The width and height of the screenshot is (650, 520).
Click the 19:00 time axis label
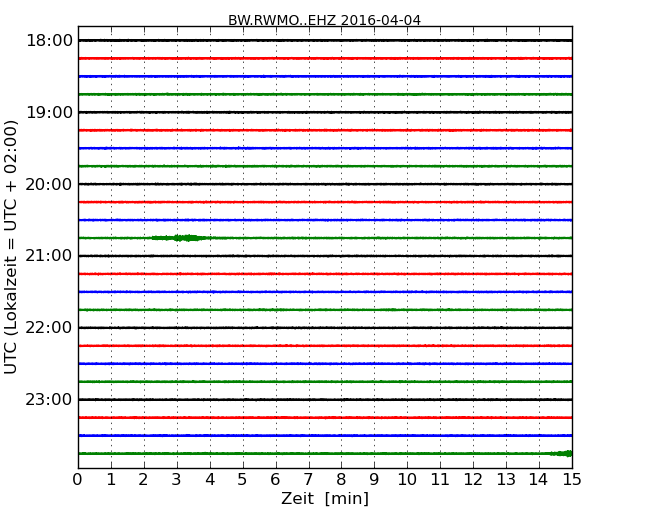pyautogui.click(x=49, y=112)
